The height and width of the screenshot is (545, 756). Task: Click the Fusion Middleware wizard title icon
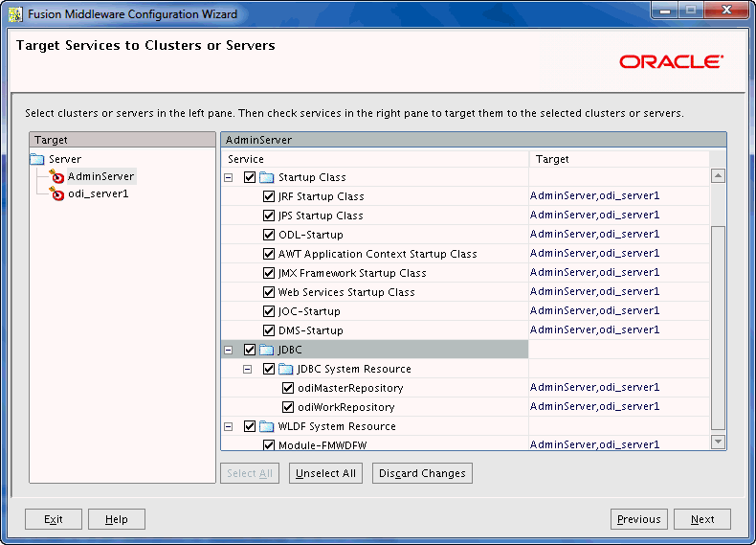pyautogui.click(x=15, y=14)
